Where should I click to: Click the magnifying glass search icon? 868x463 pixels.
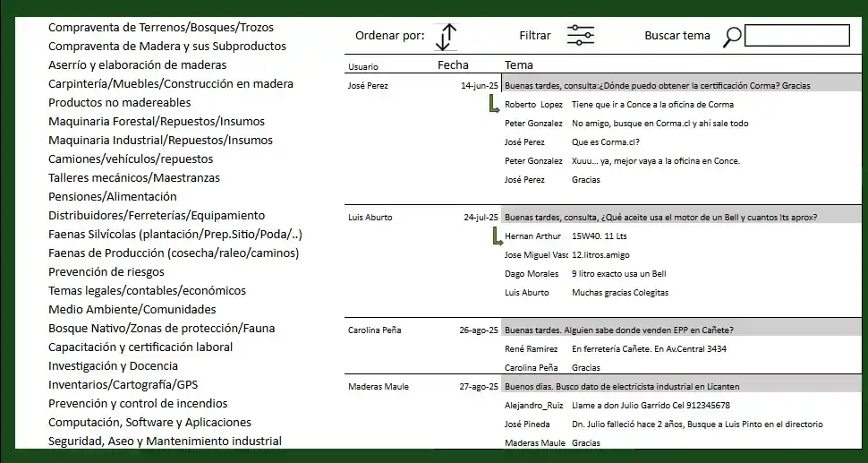(732, 37)
